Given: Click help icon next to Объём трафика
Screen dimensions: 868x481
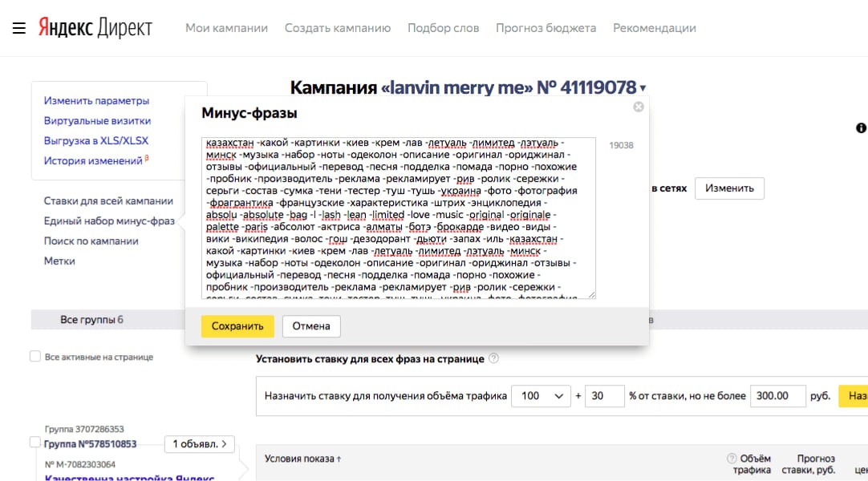Looking at the screenshot, I should point(731,459).
